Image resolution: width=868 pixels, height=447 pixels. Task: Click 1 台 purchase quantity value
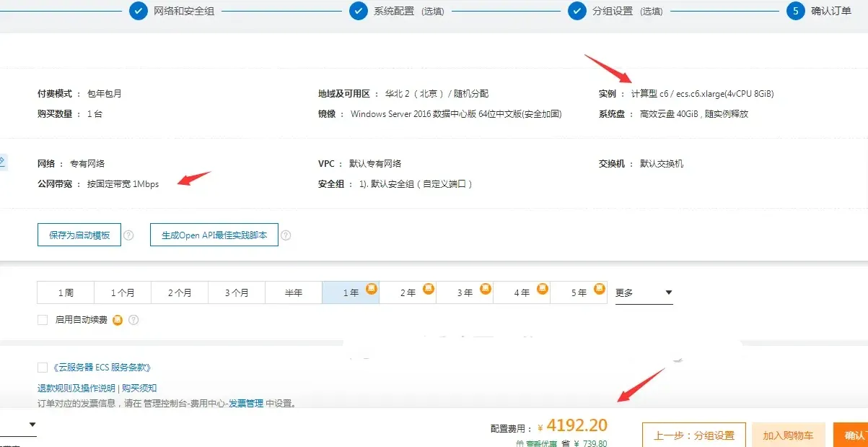pyautogui.click(x=95, y=114)
